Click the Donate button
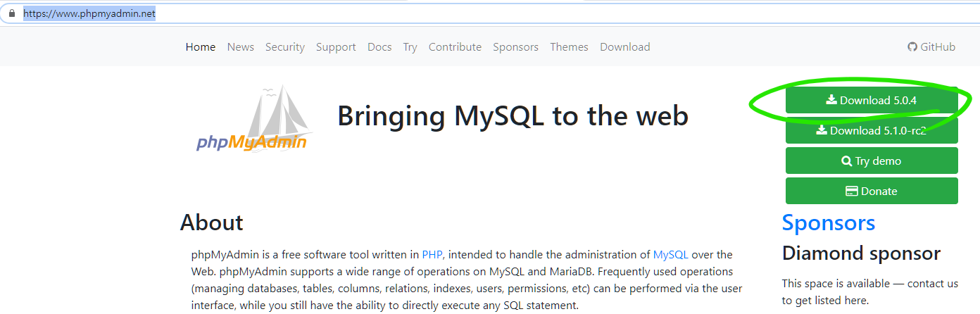The width and height of the screenshot is (980, 314). tap(872, 191)
